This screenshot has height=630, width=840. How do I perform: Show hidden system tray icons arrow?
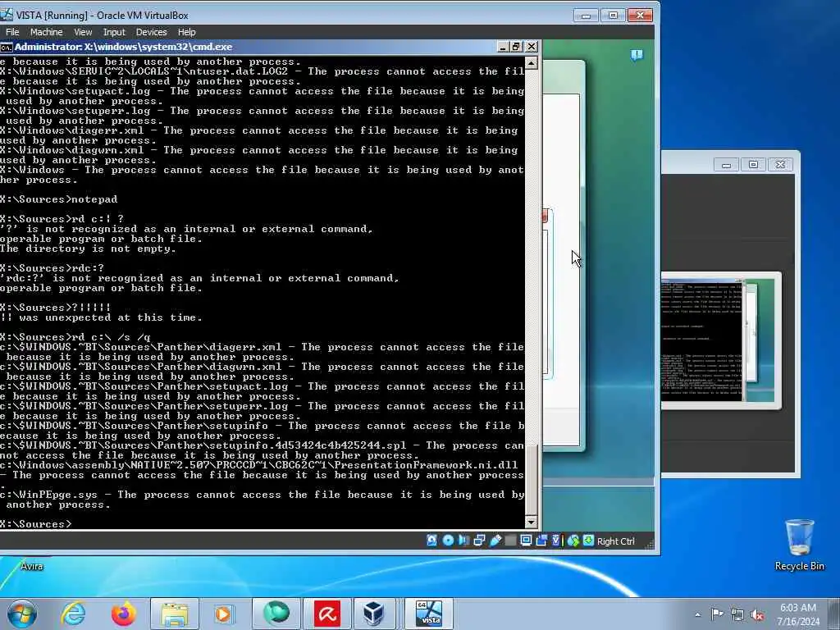pos(697,614)
